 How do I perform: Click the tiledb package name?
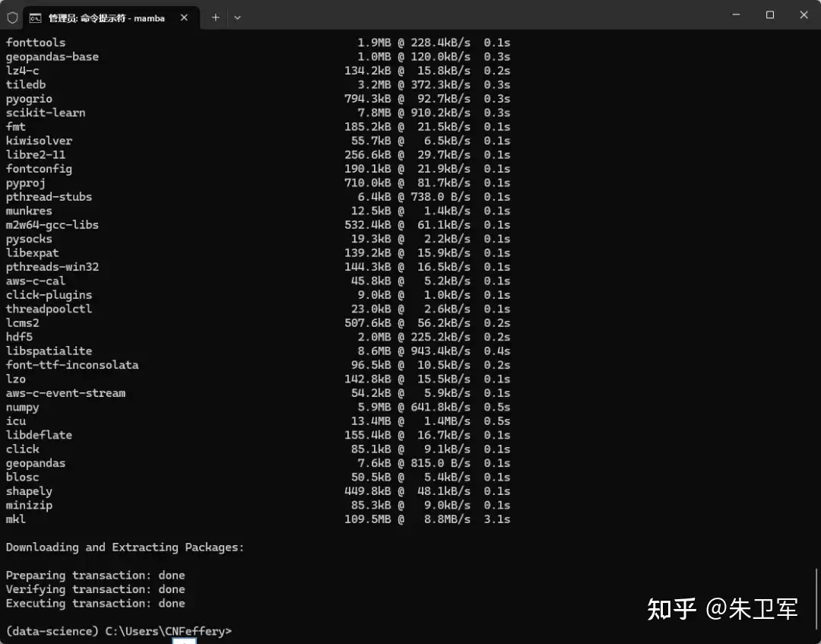pyautogui.click(x=26, y=85)
